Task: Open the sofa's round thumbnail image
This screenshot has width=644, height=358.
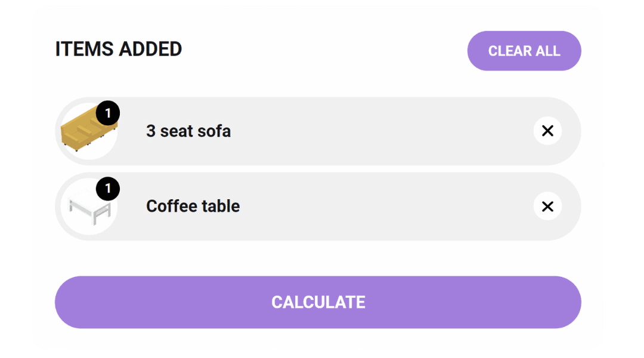Action: click(89, 131)
